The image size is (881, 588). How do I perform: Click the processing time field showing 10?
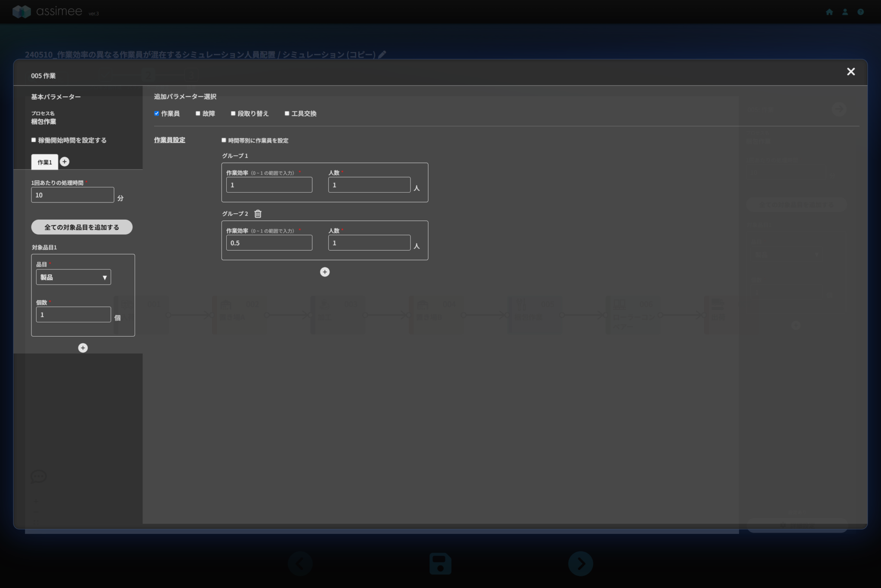pyautogui.click(x=72, y=195)
